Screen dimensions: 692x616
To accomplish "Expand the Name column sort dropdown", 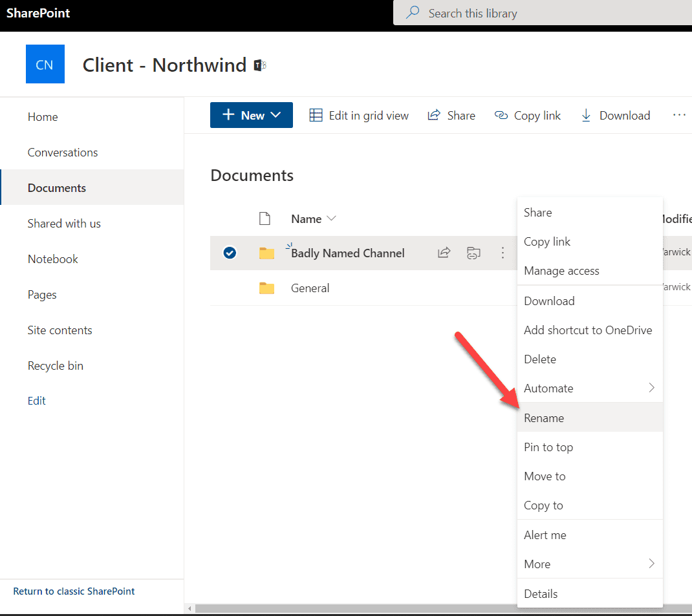I will coord(332,218).
